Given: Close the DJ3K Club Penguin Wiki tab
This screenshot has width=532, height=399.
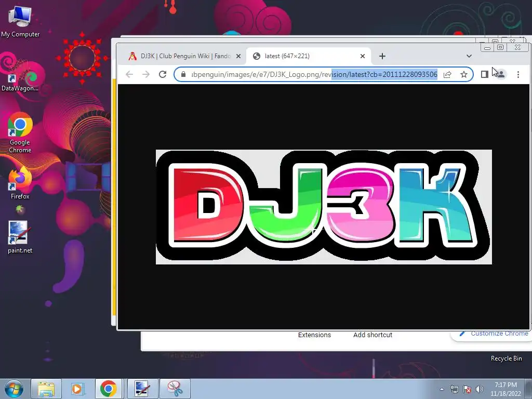Looking at the screenshot, I should pos(238,56).
